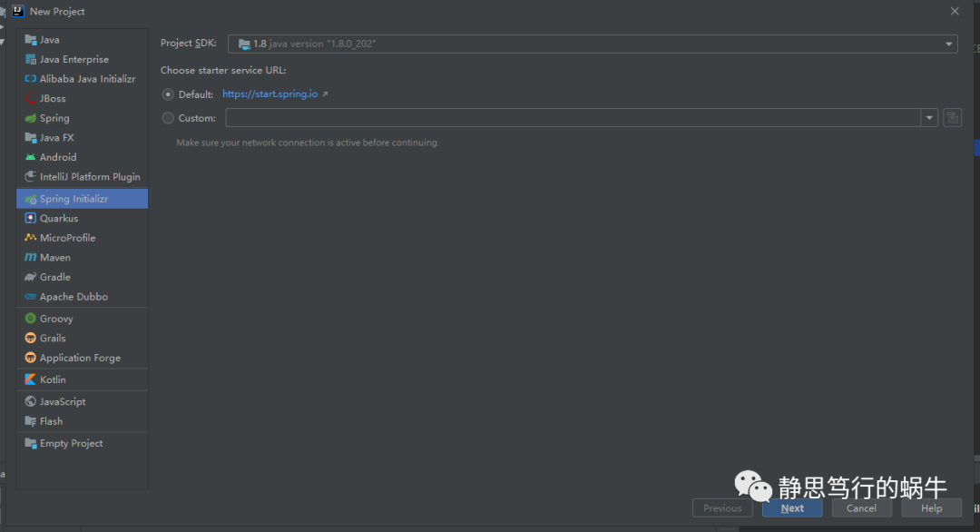Click the JBoss icon
Image resolution: width=980 pixels, height=532 pixels.
coord(31,99)
